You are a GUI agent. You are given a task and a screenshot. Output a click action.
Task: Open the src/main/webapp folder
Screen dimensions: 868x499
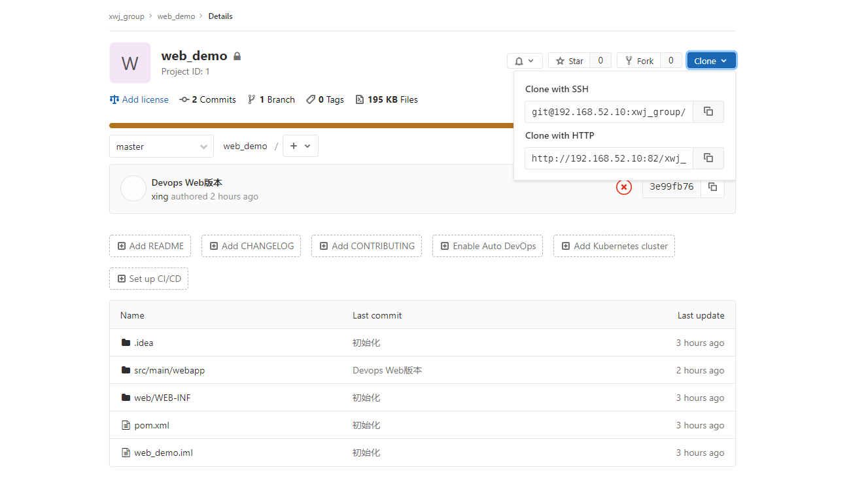(169, 370)
